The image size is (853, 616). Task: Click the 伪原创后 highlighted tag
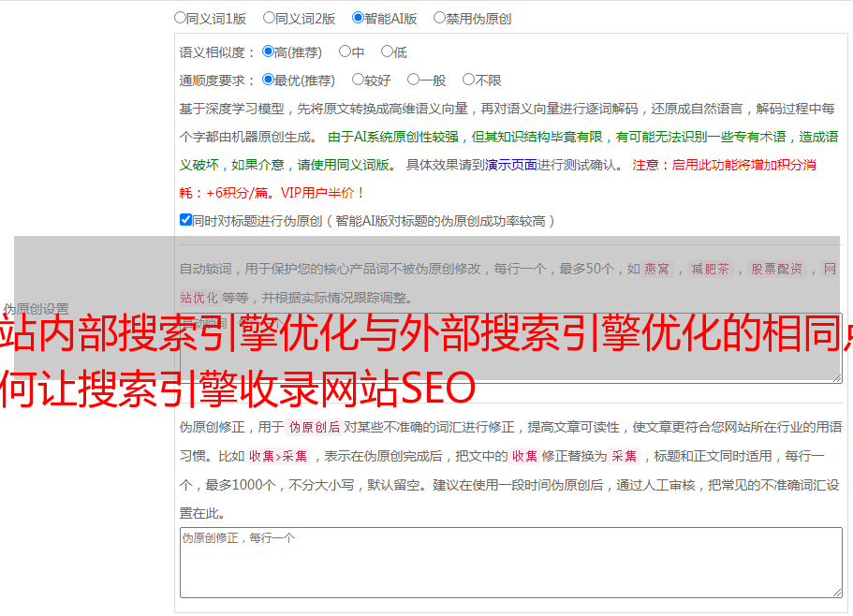pyautogui.click(x=314, y=427)
